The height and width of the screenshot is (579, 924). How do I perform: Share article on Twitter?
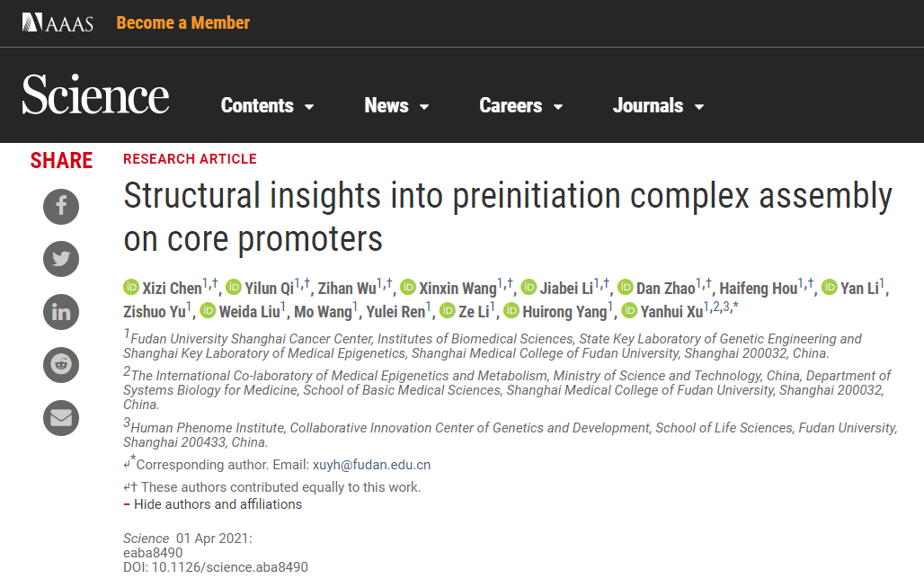(x=61, y=259)
